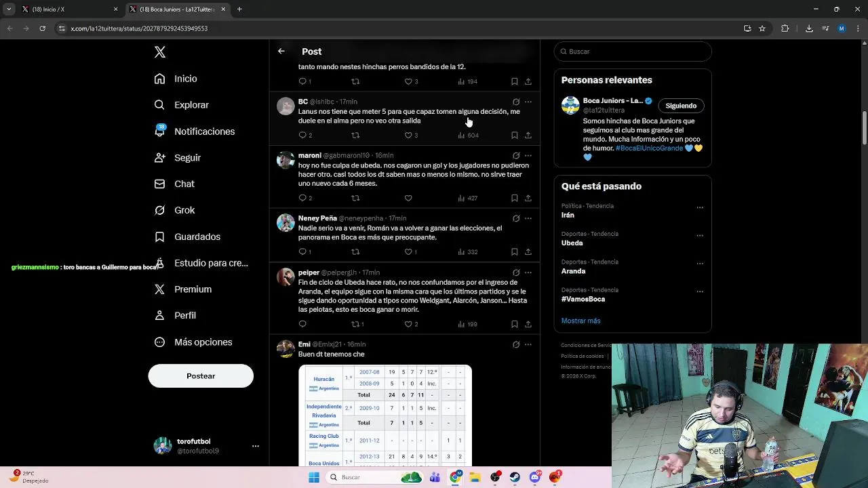Share peiper's post
Viewport: 868px width, 488px height.
coord(528,324)
